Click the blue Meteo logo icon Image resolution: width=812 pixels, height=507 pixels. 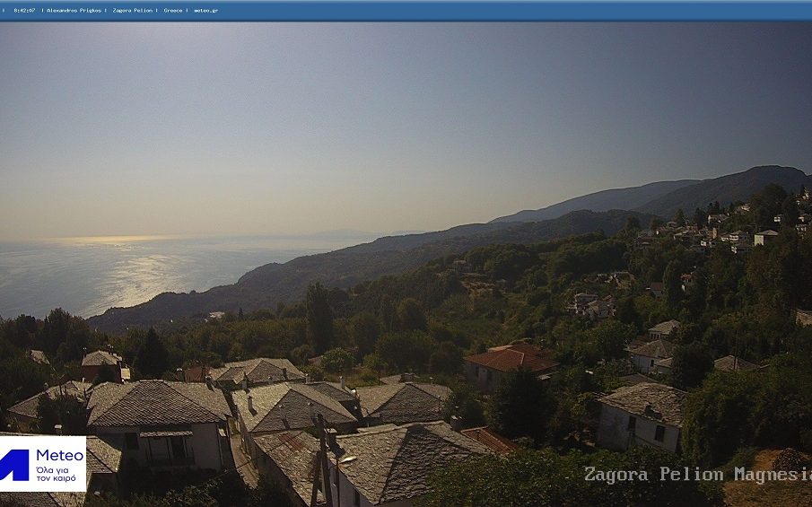[x=14, y=464]
